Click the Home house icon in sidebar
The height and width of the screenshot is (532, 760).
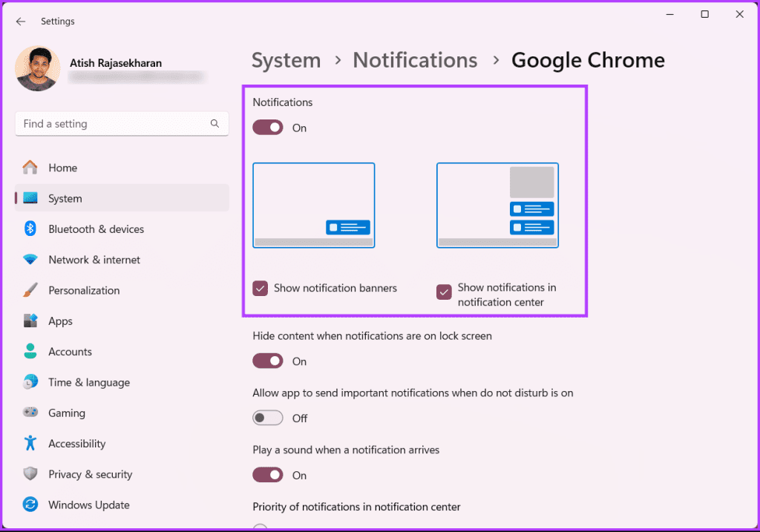(30, 168)
